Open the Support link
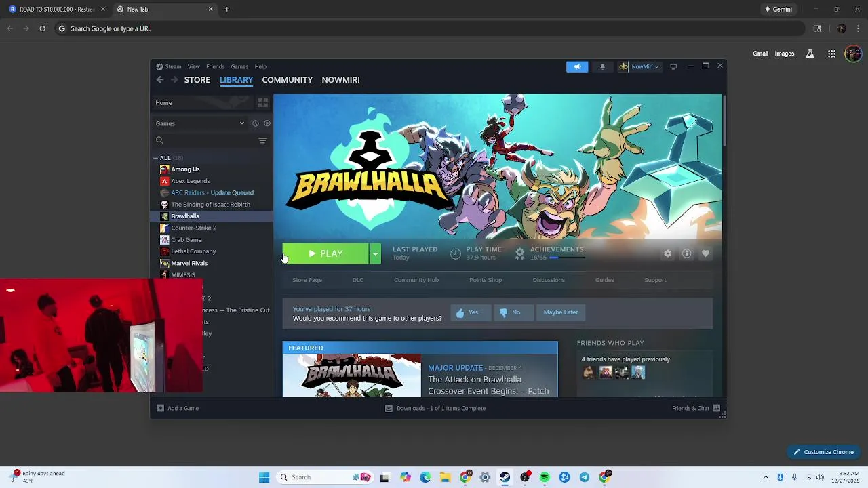This screenshot has width=868, height=488. point(655,280)
